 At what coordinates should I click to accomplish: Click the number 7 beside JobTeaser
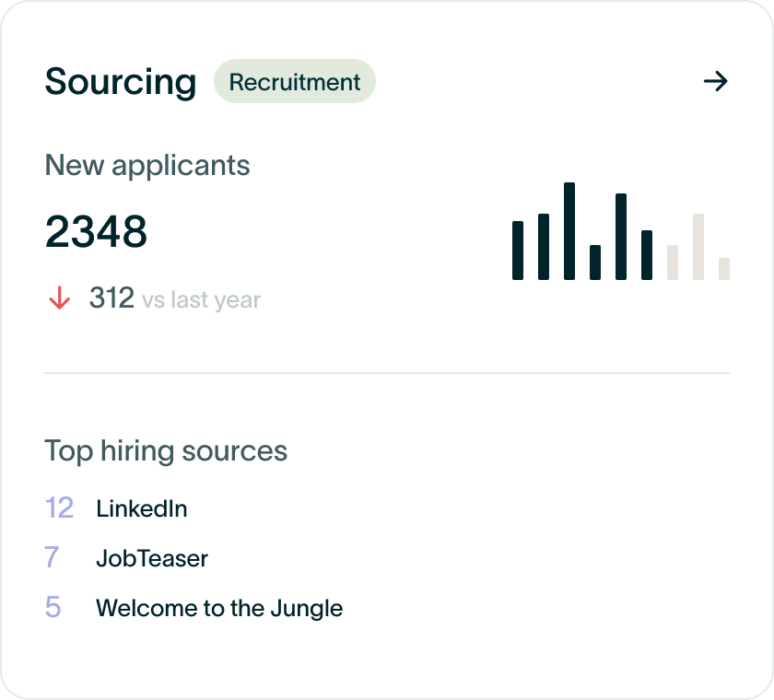pos(52,558)
